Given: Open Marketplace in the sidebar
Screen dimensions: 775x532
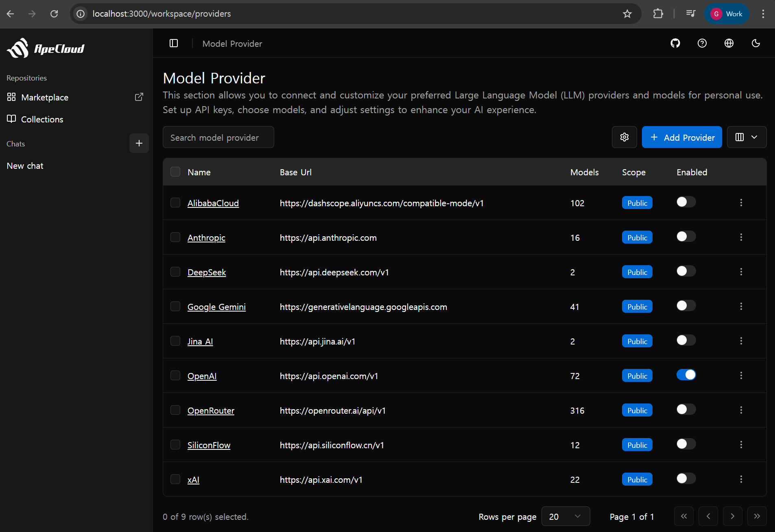Looking at the screenshot, I should click(x=45, y=97).
